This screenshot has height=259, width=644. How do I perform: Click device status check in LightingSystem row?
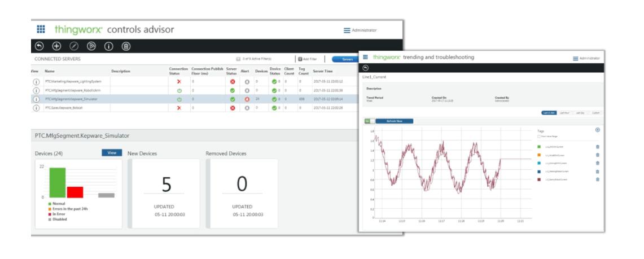coord(274,82)
